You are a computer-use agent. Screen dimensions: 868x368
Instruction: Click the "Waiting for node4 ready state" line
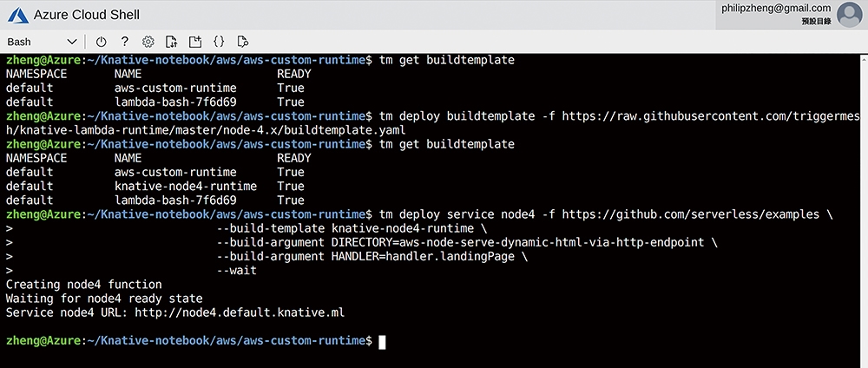click(x=104, y=299)
